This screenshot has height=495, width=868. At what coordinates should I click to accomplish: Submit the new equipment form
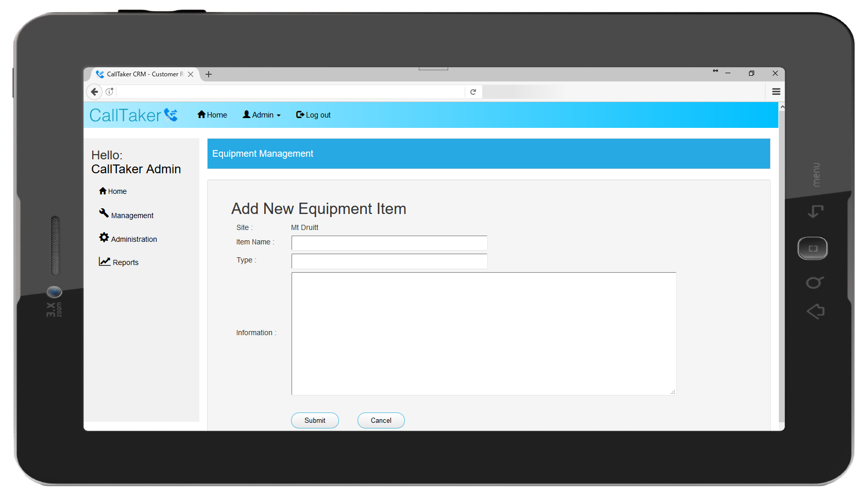tap(315, 420)
